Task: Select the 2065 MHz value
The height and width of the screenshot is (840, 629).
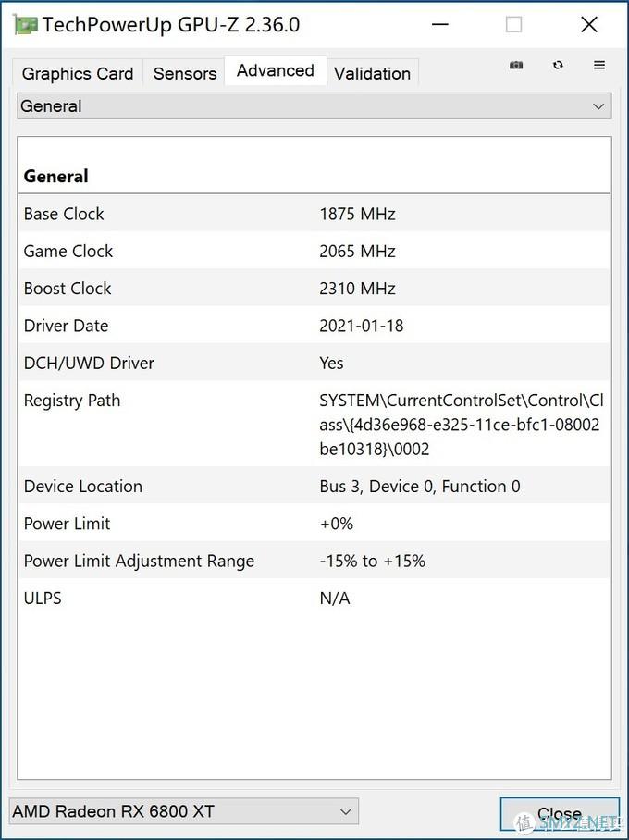Action: click(357, 251)
